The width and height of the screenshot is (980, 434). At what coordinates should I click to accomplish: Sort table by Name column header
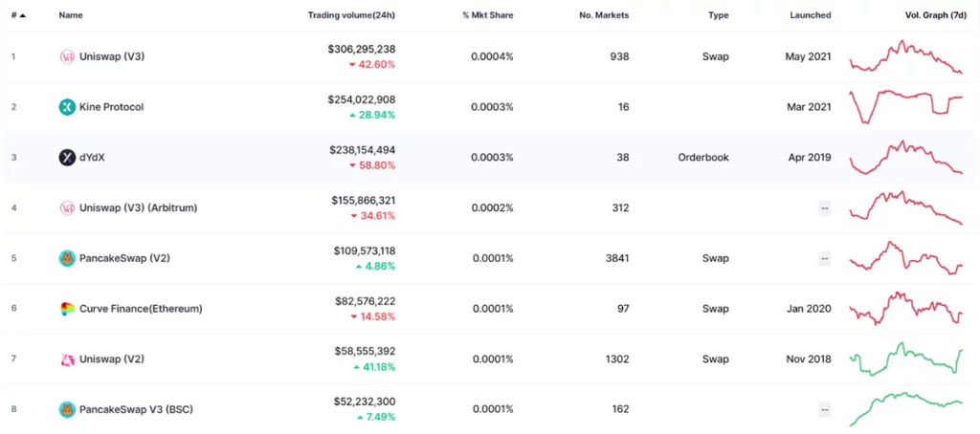click(71, 15)
